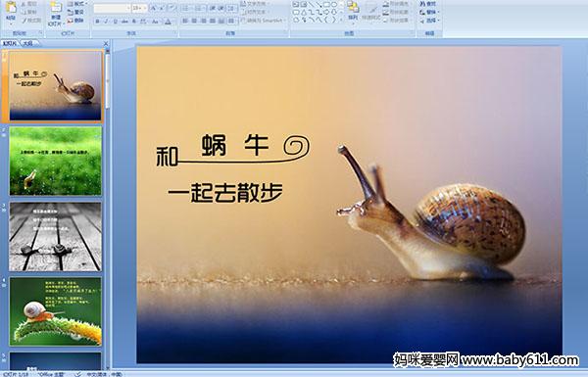Toggle Bold formatting

[x=97, y=22]
